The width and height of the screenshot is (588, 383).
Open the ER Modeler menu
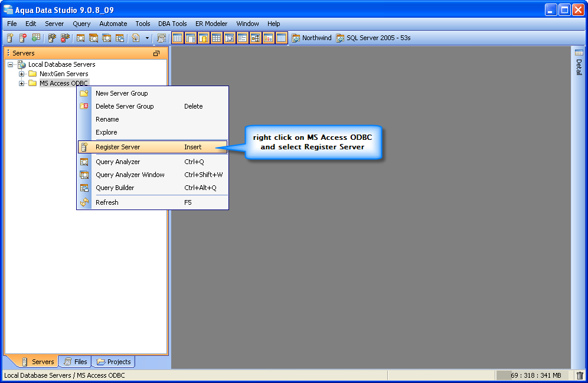point(211,24)
